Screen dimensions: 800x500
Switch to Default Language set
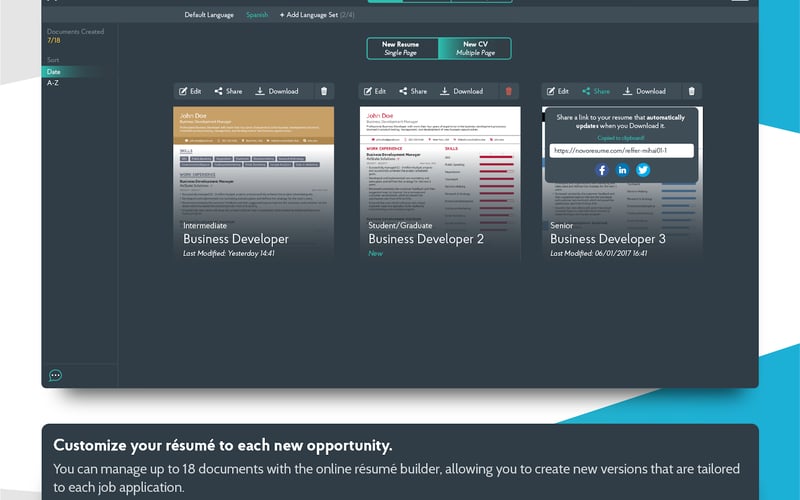pos(209,15)
